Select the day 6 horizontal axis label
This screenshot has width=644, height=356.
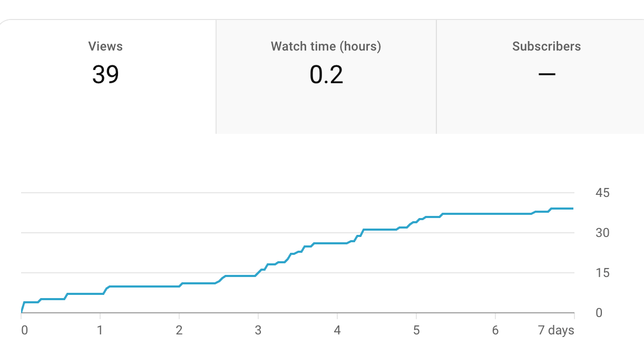pos(495,331)
